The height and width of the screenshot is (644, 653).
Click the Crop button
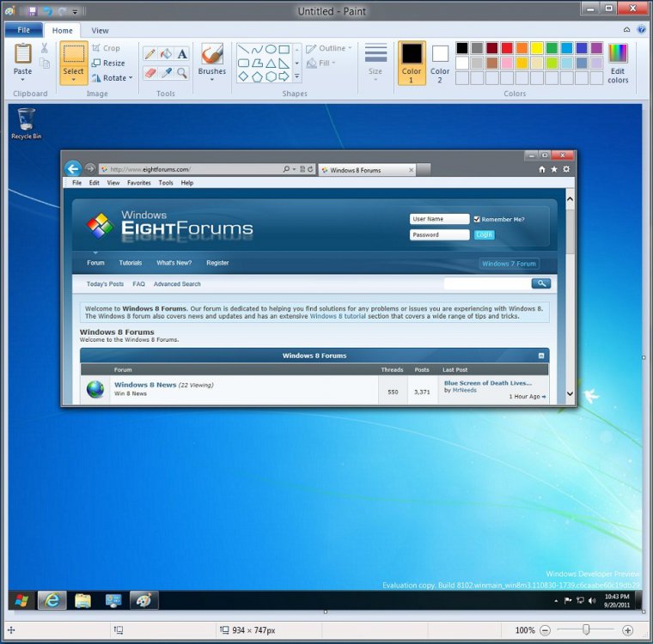[107, 48]
